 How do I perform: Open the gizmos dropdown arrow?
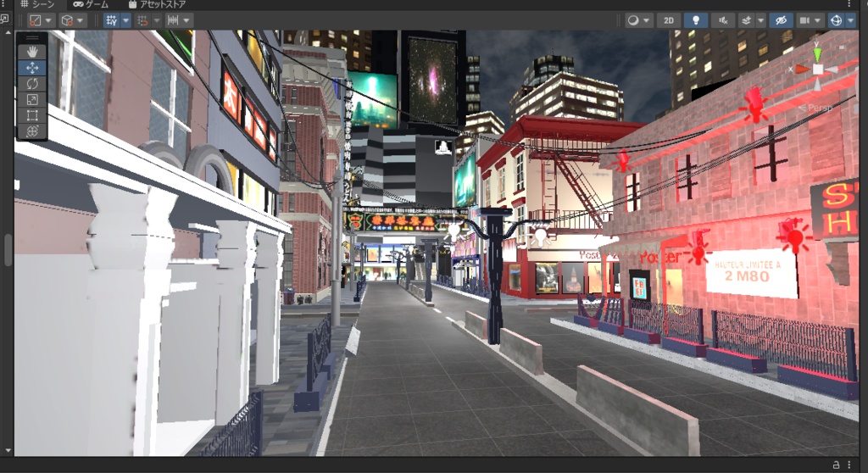(x=850, y=20)
